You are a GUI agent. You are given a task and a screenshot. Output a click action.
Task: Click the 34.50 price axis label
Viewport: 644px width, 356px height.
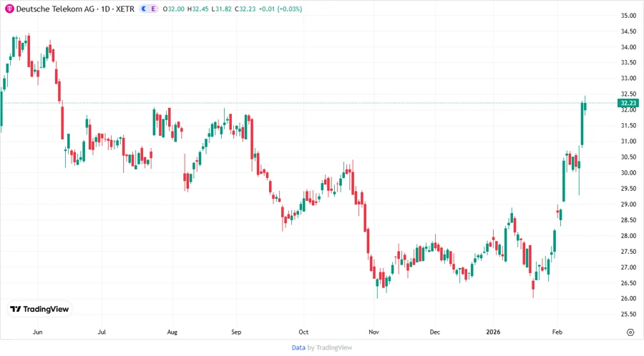click(x=628, y=31)
